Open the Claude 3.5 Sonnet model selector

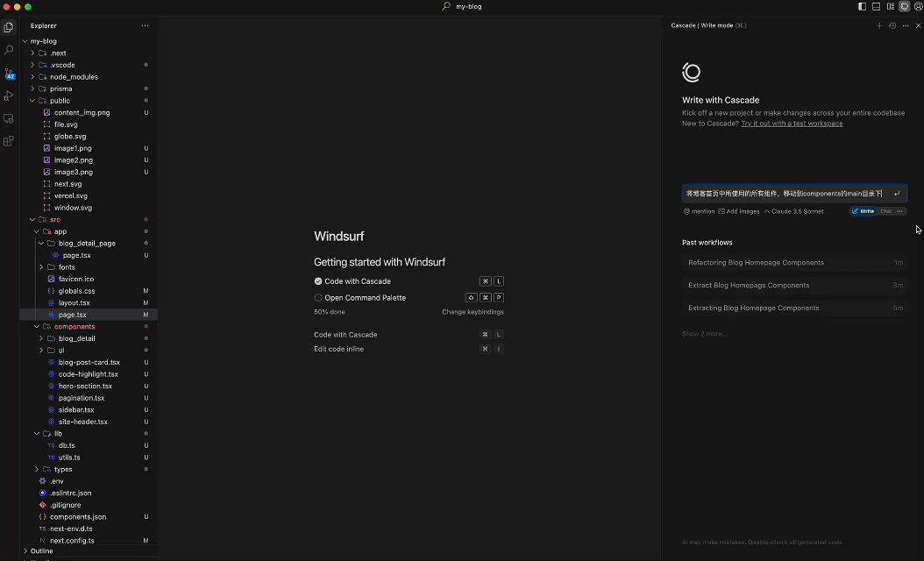click(793, 211)
